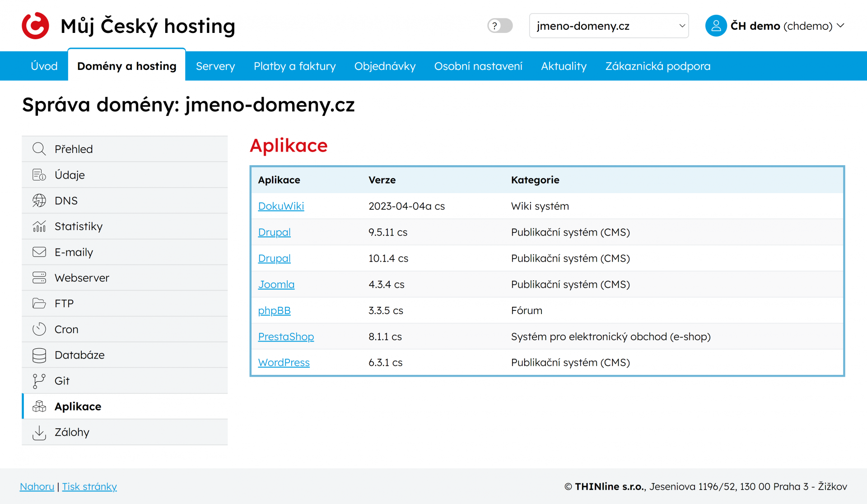Click the '6.3.1 cs' version cell
The height and width of the screenshot is (504, 867).
(385, 363)
